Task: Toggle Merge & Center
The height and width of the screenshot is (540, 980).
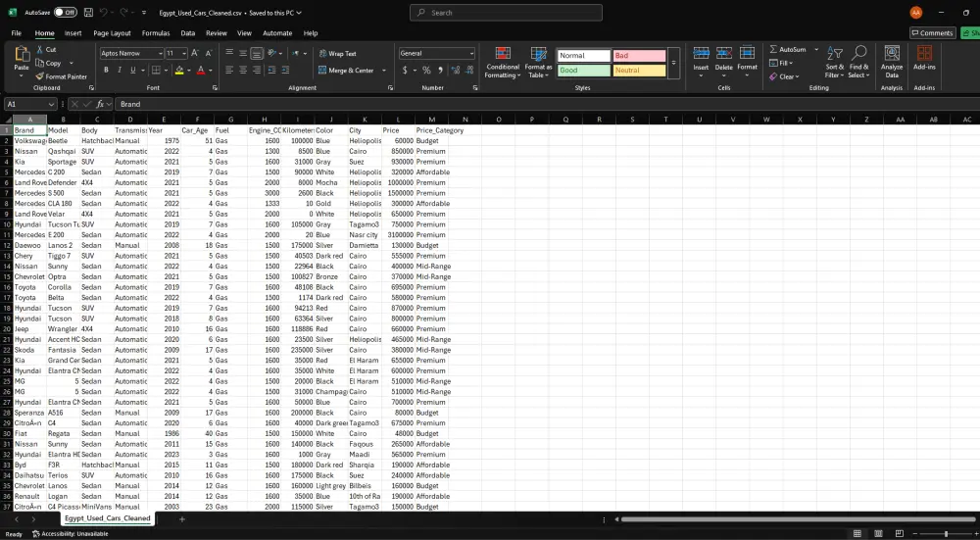Action: [x=346, y=71]
